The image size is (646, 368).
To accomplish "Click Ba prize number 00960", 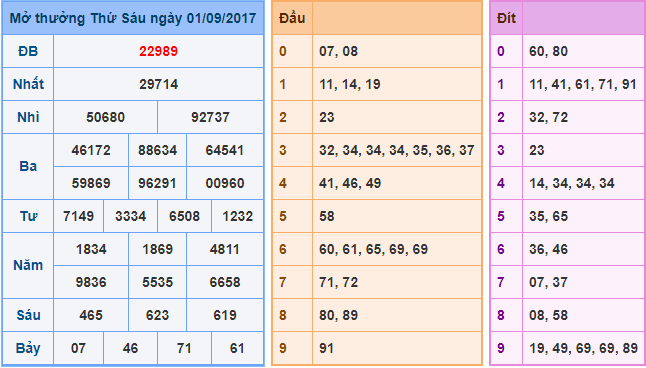I will click(225, 183).
